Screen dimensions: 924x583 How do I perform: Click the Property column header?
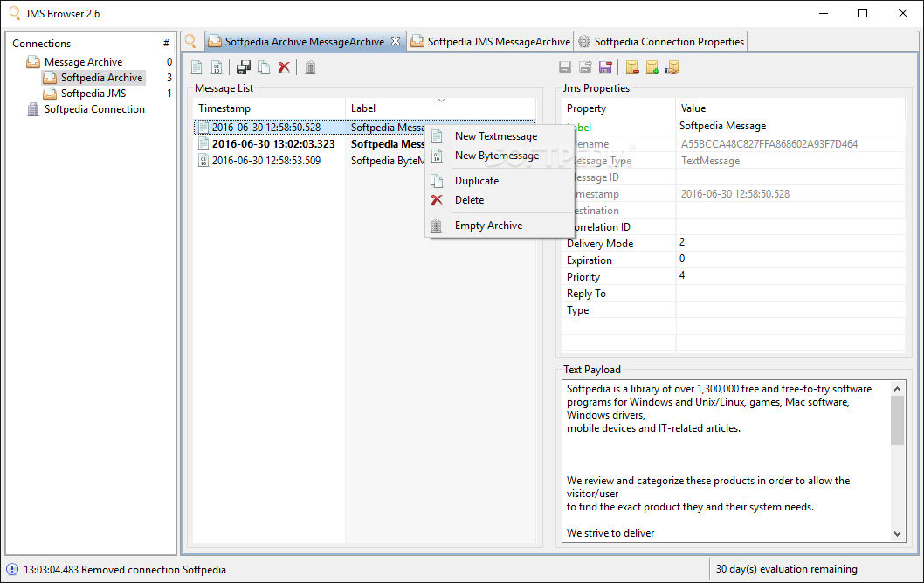click(x=618, y=108)
